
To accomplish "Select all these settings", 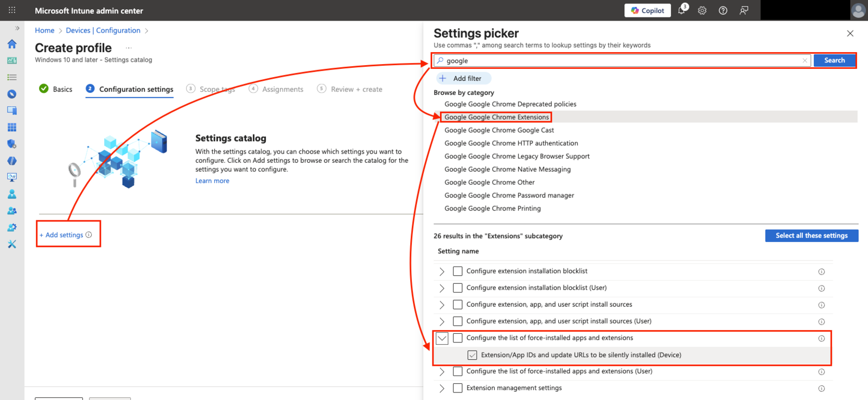I will click(x=812, y=236).
